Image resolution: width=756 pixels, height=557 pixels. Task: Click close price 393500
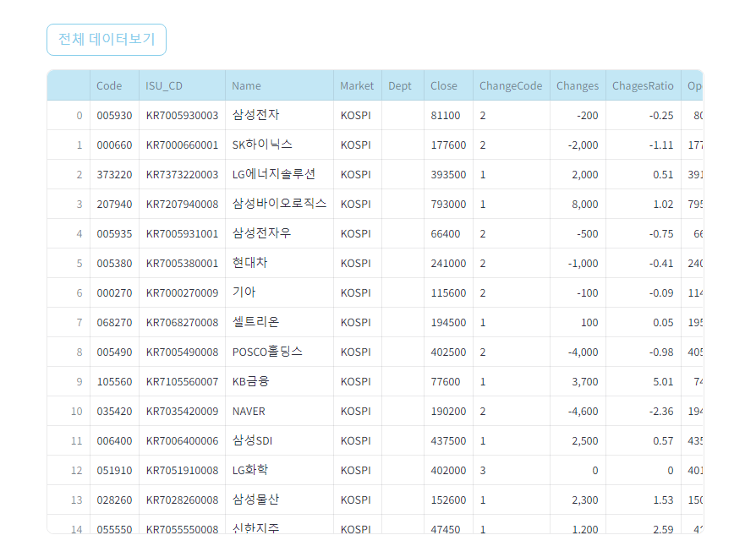(448, 175)
